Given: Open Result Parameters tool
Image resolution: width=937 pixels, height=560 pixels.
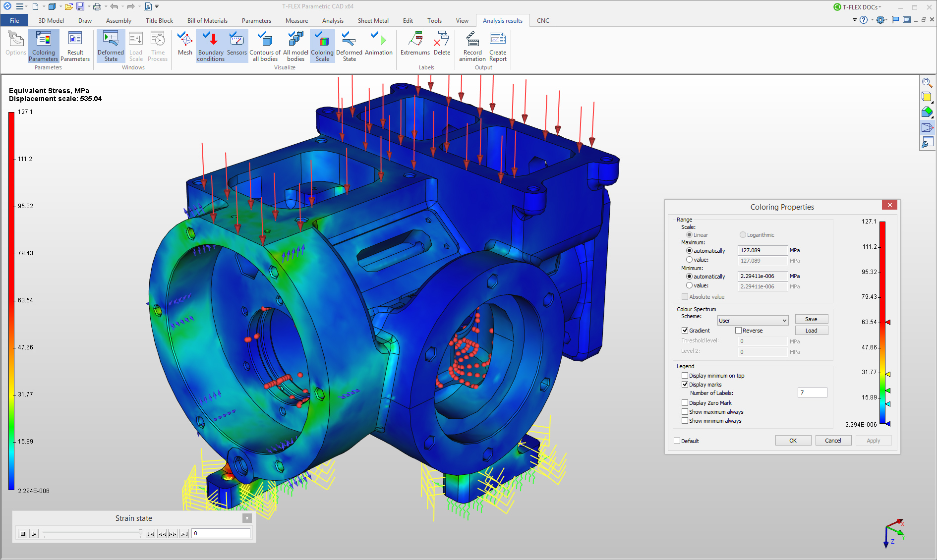Looking at the screenshot, I should coord(75,46).
